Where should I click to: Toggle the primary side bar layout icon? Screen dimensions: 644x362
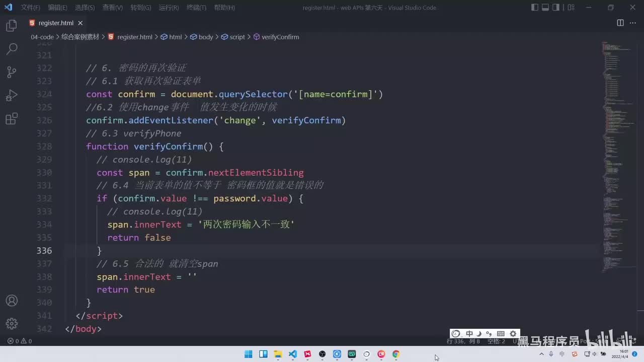[x=534, y=8]
